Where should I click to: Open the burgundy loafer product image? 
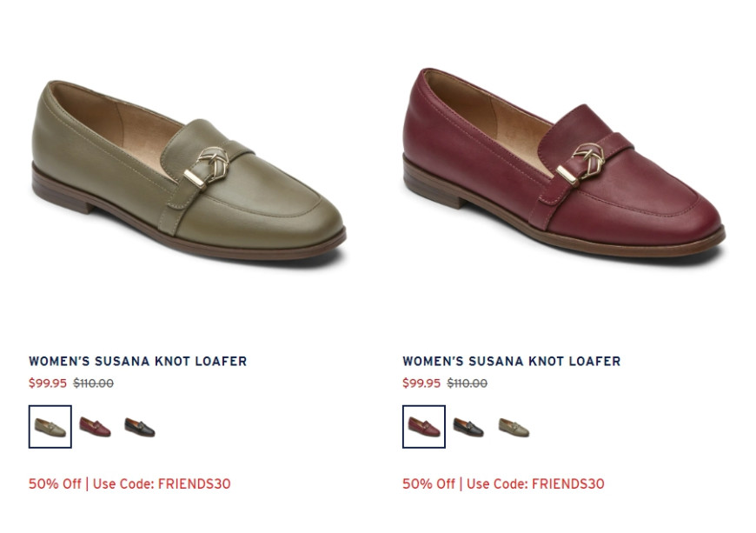(564, 163)
